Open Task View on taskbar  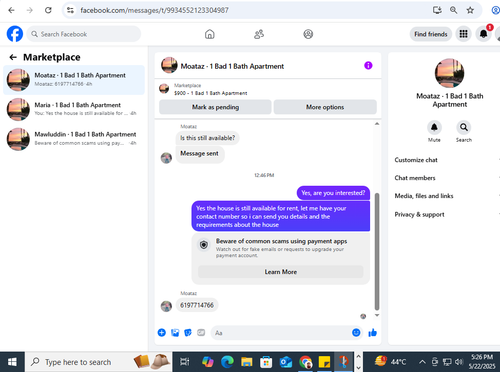pos(185,362)
